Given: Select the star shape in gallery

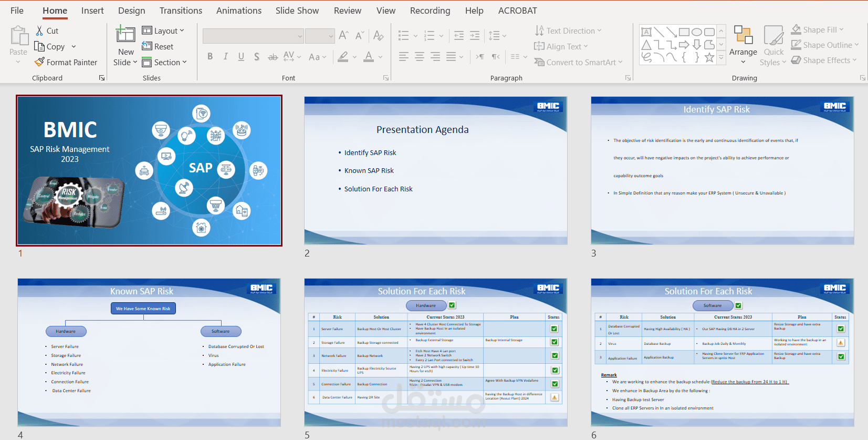Looking at the screenshot, I should point(709,57).
